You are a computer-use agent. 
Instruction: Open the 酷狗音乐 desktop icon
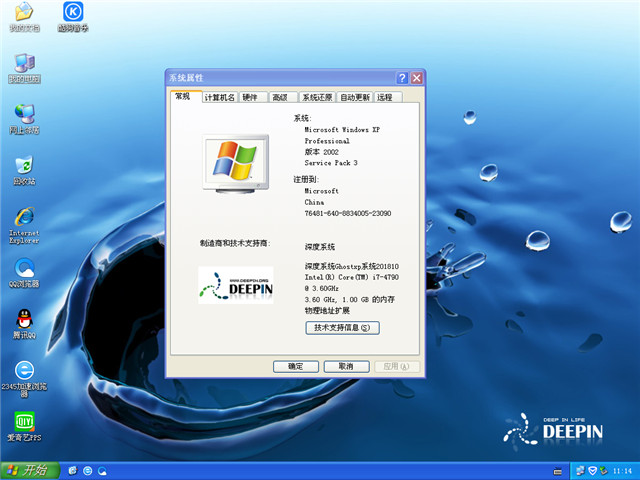point(73,16)
